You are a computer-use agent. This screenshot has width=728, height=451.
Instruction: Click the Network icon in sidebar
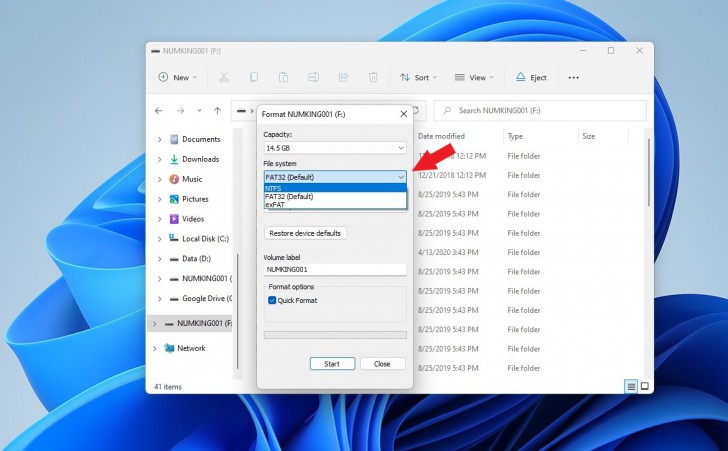tap(169, 348)
